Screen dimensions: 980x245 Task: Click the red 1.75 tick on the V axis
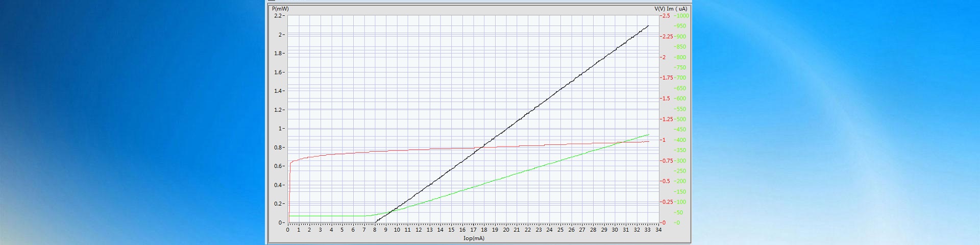point(668,78)
